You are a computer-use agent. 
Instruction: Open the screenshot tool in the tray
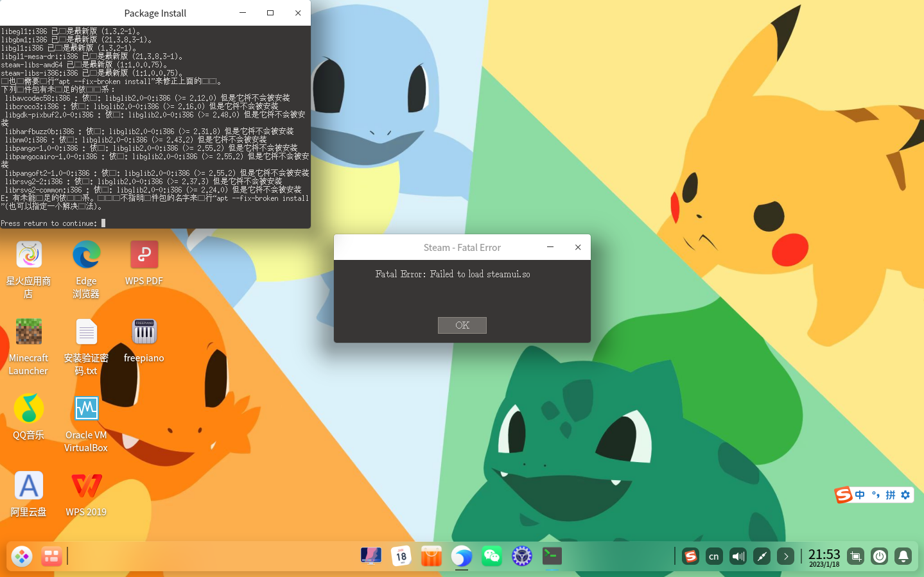[855, 556]
